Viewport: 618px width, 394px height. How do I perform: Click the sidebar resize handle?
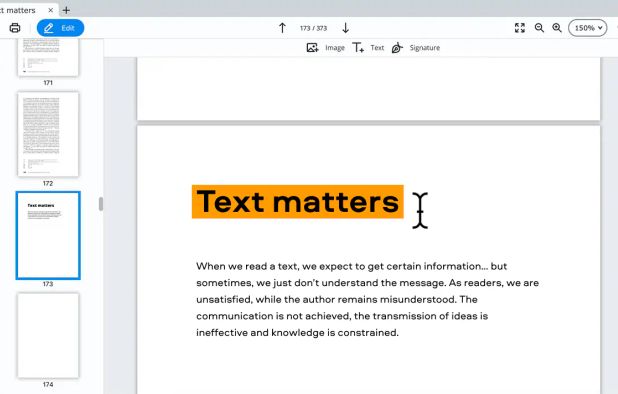click(x=101, y=204)
